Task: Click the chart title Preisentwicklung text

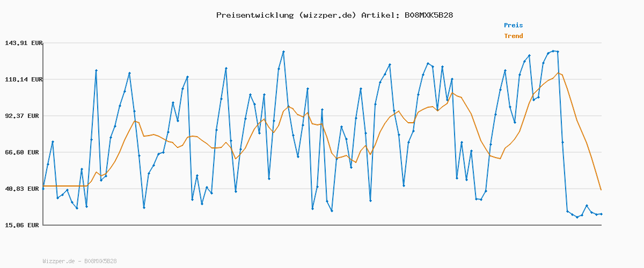Action: pyautogui.click(x=254, y=15)
